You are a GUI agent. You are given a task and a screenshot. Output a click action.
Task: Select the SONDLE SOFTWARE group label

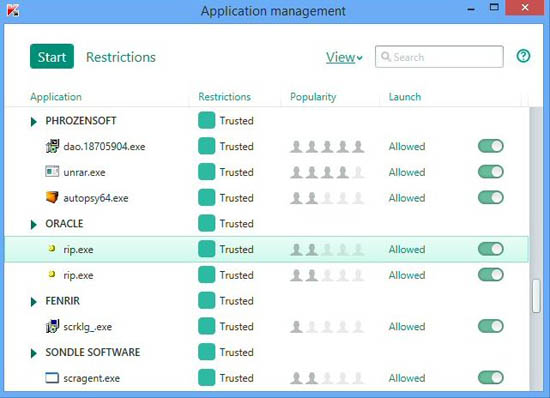coord(93,352)
